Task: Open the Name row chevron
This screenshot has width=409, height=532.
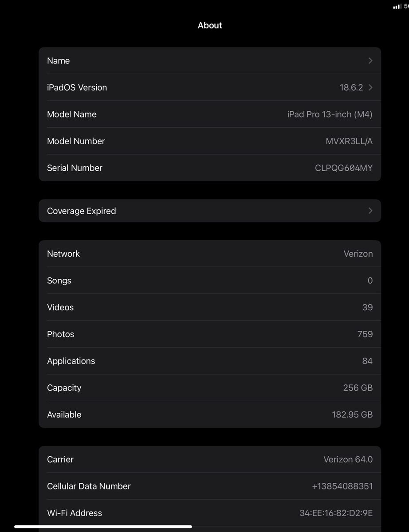Action: click(370, 61)
